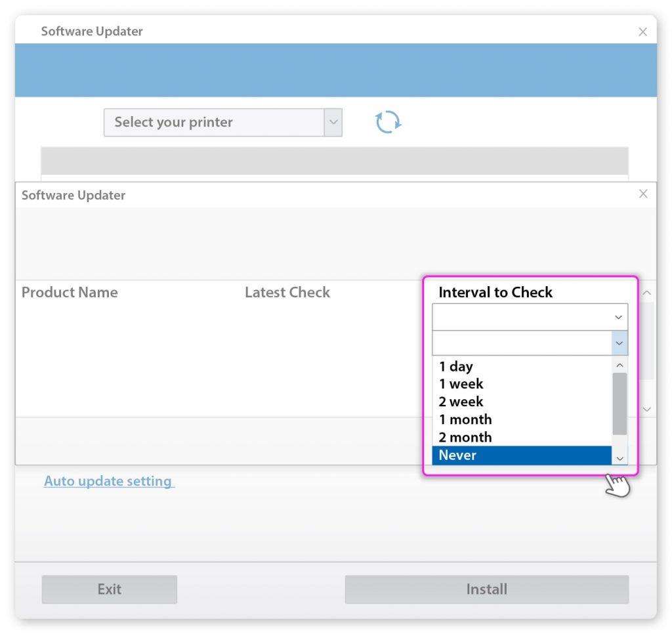
Task: Click the up chevron on right scrollbar
Action: coord(646,293)
